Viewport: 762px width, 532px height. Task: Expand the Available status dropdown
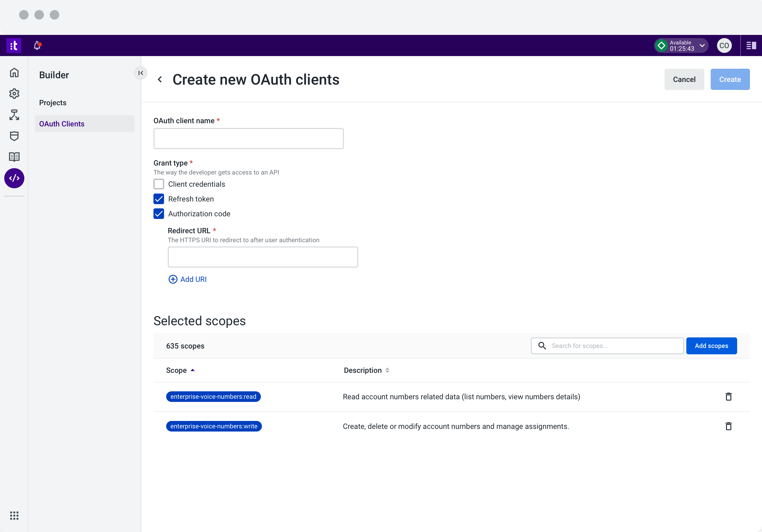click(702, 45)
